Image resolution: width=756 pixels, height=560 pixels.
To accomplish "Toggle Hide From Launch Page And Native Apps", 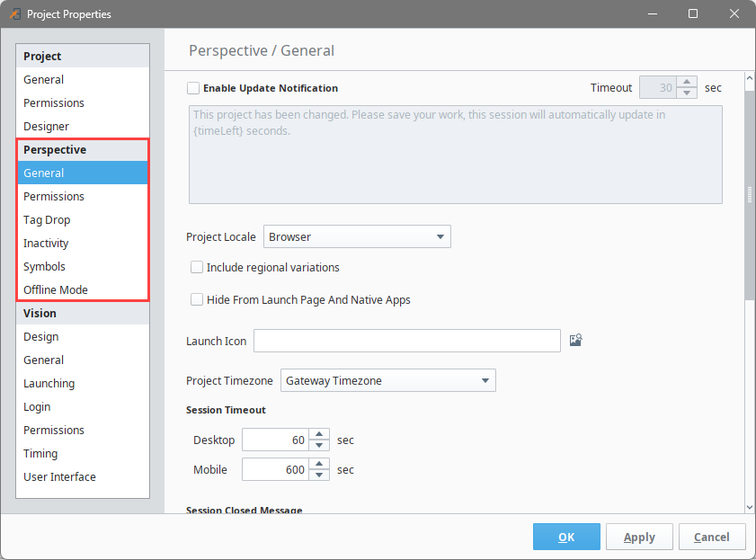I will (197, 299).
